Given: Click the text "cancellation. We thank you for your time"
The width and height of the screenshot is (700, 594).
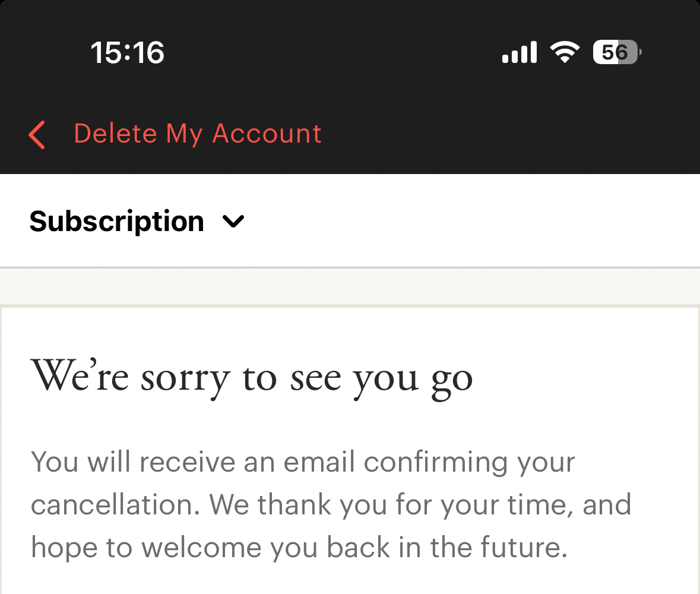Looking at the screenshot, I should [x=331, y=505].
